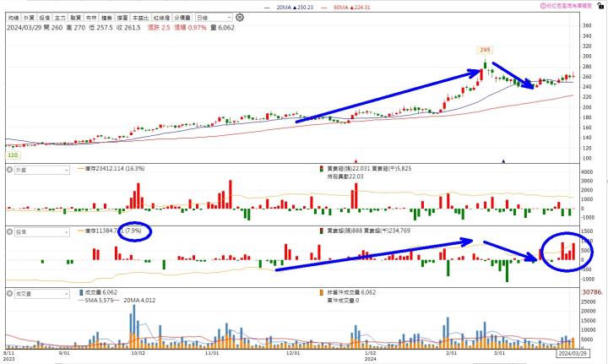This screenshot has width=608, height=364.
Task: Click the 295 high price label
Action: click(485, 50)
